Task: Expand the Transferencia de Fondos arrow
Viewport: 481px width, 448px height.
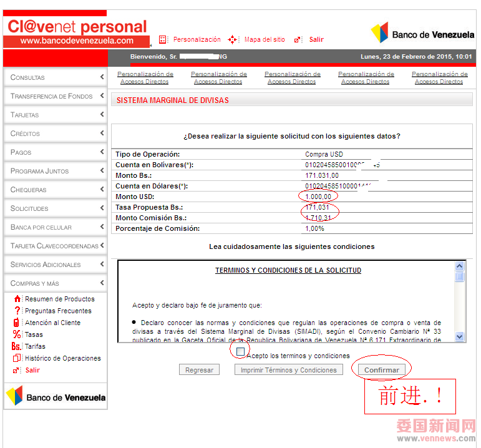Action: (x=102, y=95)
